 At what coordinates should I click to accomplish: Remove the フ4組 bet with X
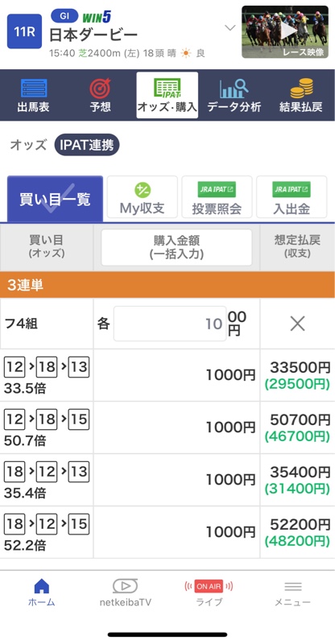298,324
